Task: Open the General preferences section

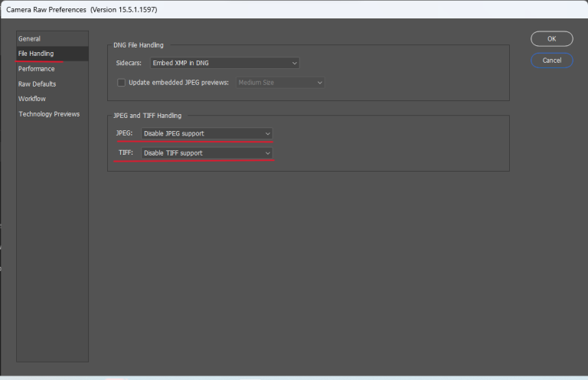Action: (30, 38)
